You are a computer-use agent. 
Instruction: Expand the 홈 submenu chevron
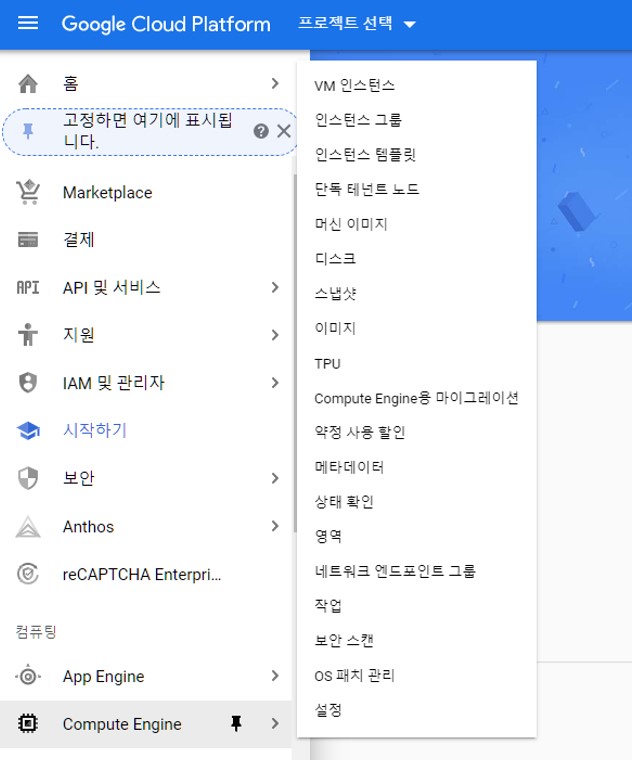point(275,83)
